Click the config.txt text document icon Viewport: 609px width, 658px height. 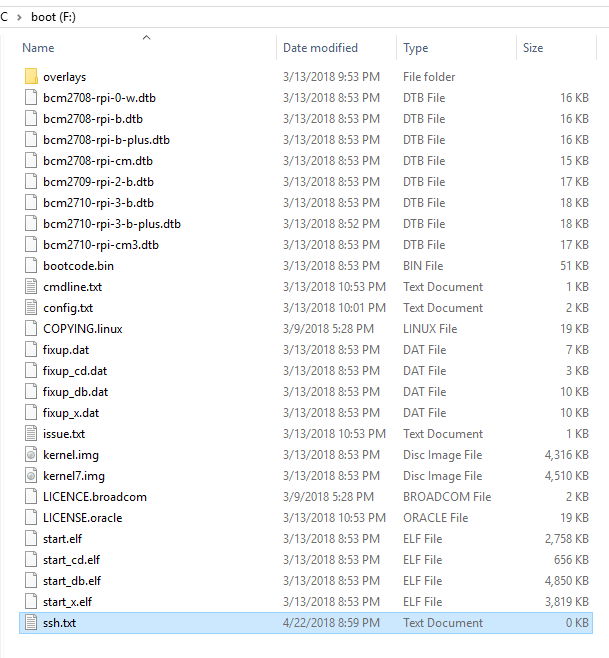click(31, 307)
